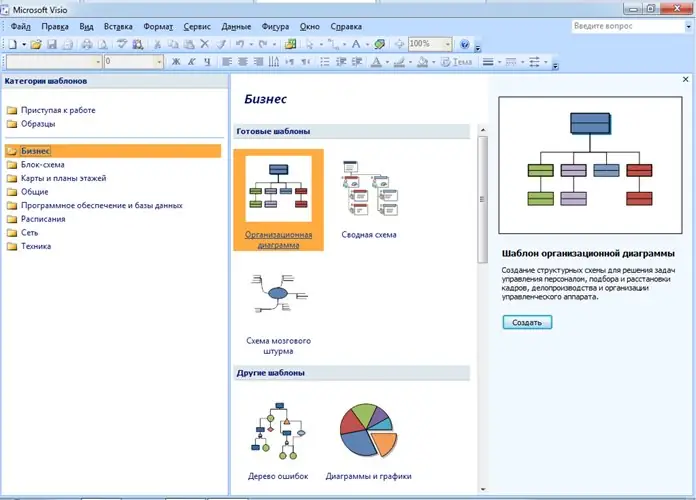Click the Shapes window icon
Viewport: 696px width, 500px height.
291,44
